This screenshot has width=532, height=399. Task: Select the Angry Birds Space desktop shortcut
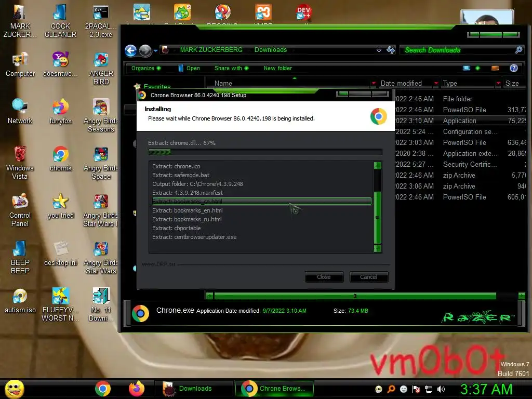101,163
